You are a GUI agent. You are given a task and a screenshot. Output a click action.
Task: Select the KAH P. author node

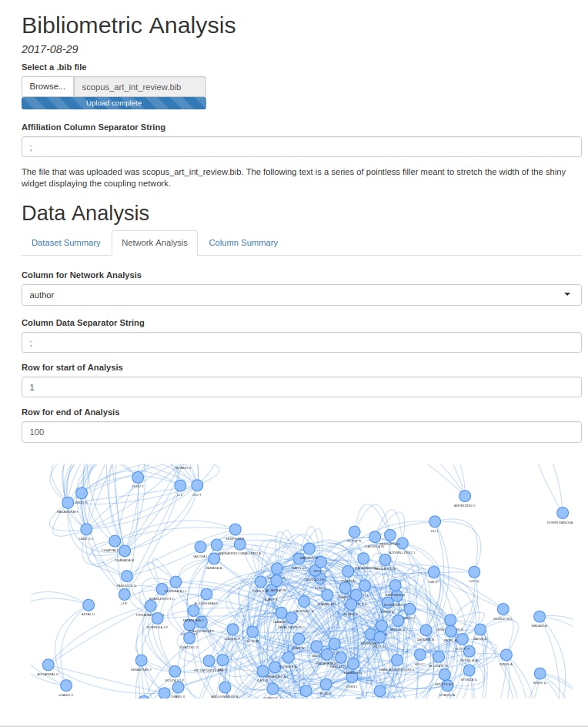[433, 572]
